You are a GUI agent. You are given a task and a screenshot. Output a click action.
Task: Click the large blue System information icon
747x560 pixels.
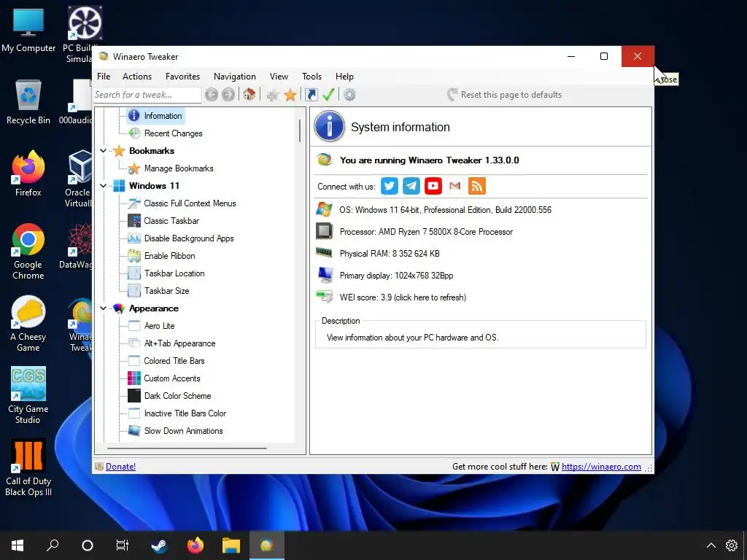pyautogui.click(x=329, y=127)
